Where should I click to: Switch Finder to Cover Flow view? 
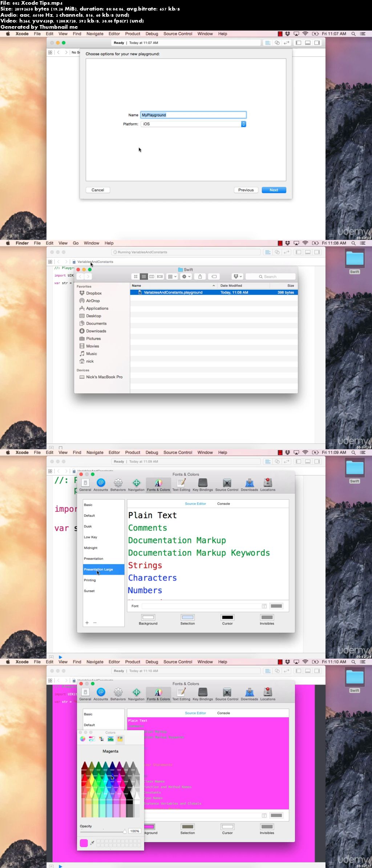coord(160,277)
